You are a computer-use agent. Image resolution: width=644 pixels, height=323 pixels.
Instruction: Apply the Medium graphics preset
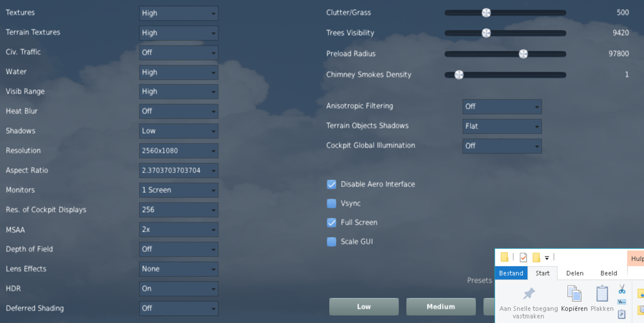(x=440, y=307)
